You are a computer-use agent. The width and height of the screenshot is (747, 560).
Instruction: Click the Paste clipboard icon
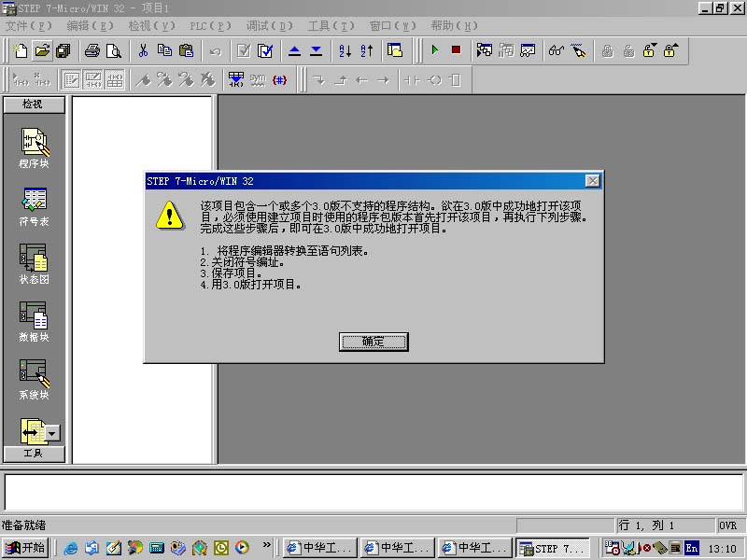[186, 50]
